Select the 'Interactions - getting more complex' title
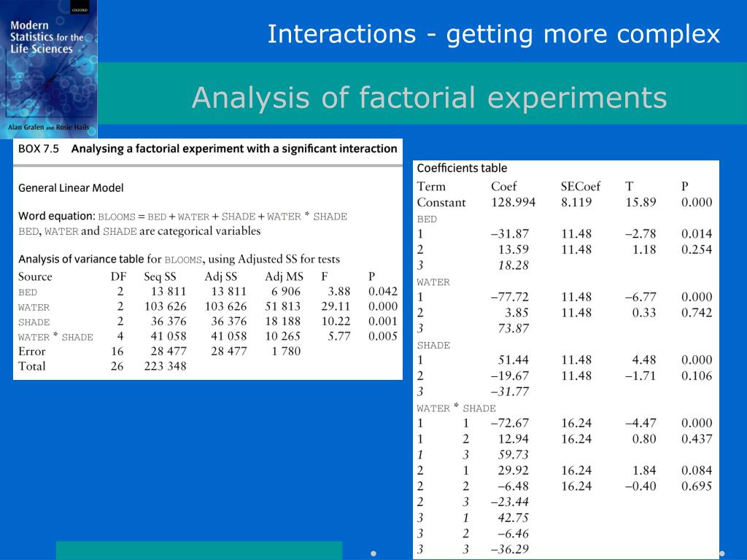The image size is (747, 560). click(x=494, y=35)
